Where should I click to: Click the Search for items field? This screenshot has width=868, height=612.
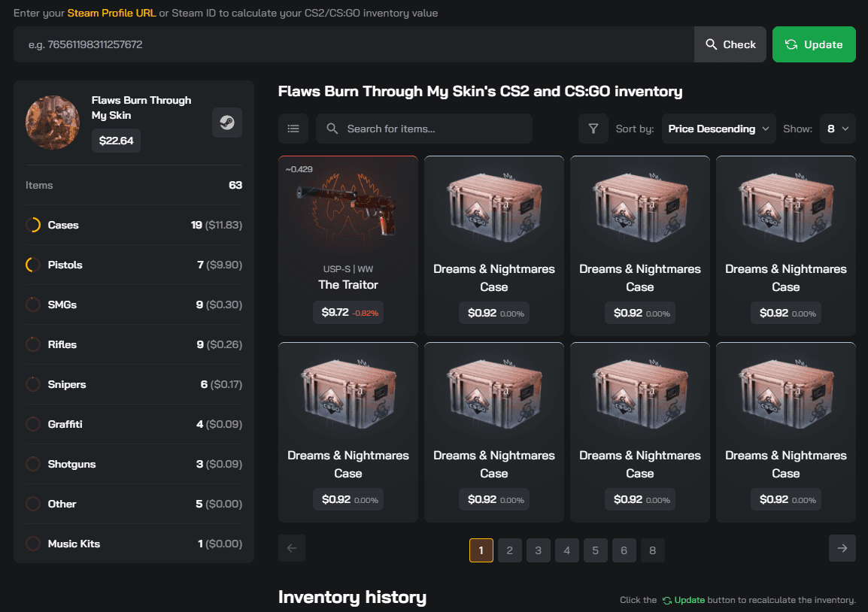424,129
